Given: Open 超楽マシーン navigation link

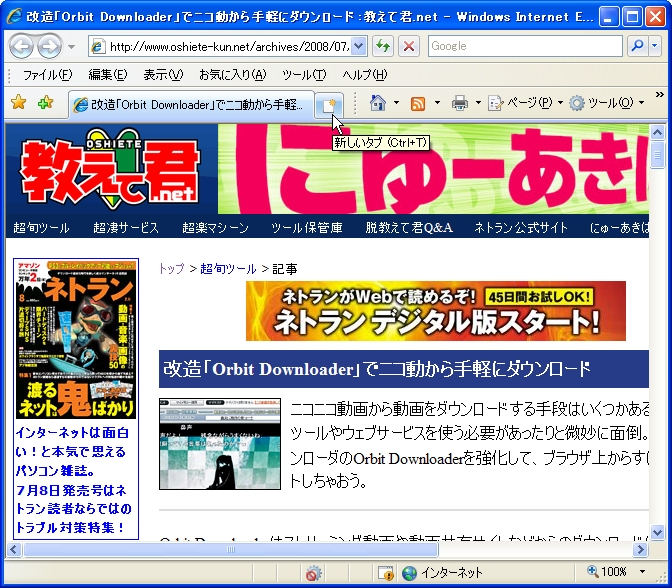Looking at the screenshot, I should [215, 228].
